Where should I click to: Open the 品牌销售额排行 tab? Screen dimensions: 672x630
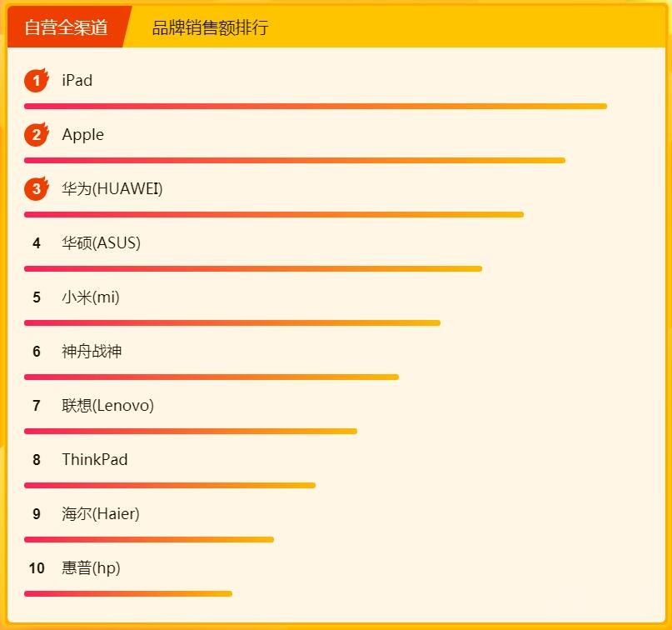pyautogui.click(x=210, y=27)
